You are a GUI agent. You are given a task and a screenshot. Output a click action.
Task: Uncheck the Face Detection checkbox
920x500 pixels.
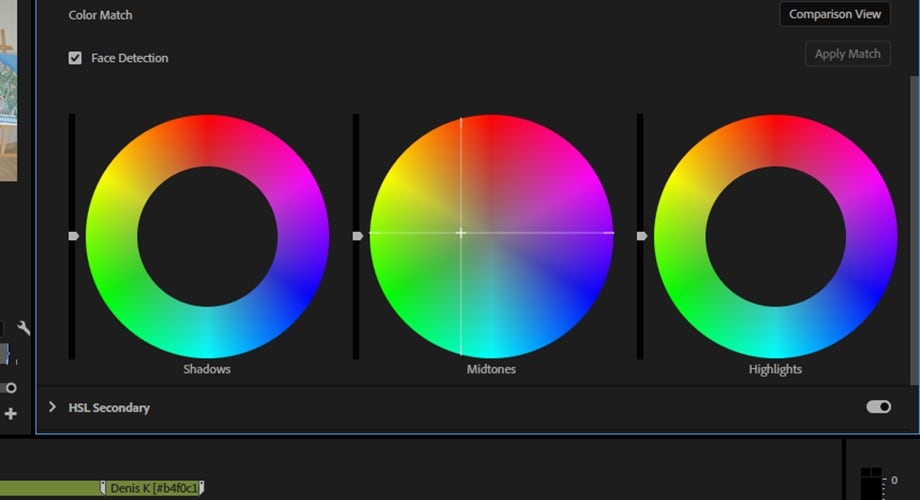75,58
